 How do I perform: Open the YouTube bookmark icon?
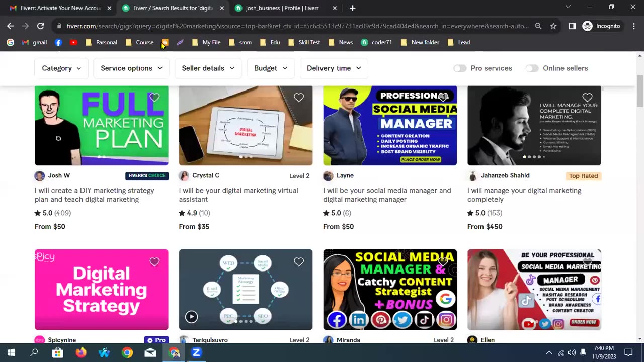[x=73, y=42]
